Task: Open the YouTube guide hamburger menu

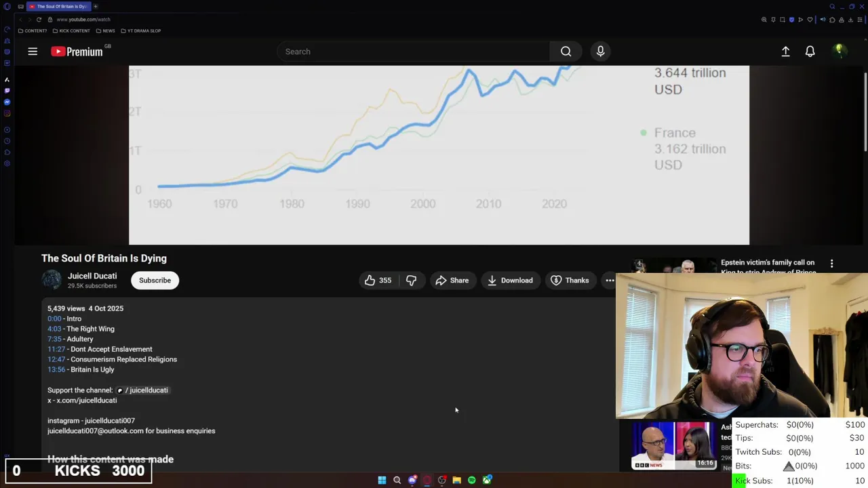Action: (33, 52)
